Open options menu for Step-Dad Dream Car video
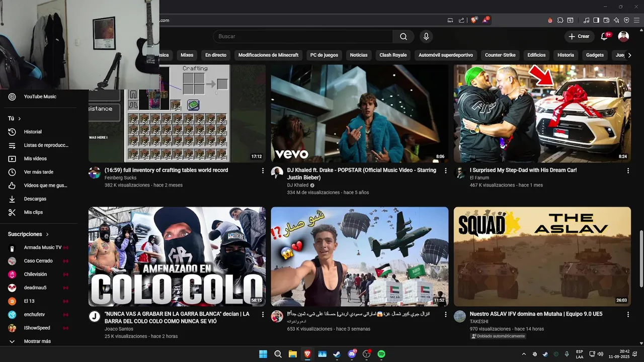The image size is (644, 362). coord(628,170)
